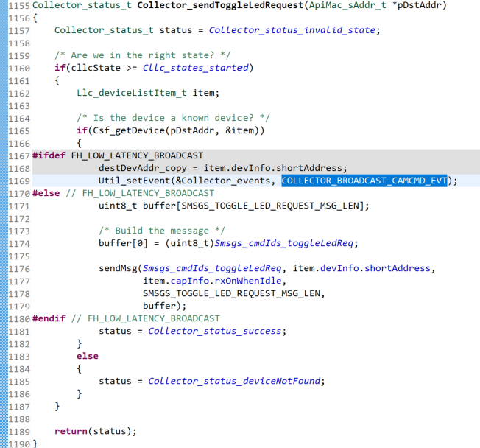Click the #ifdef FH_LOW_LATENCY_BROADCAST directive

coord(118,155)
